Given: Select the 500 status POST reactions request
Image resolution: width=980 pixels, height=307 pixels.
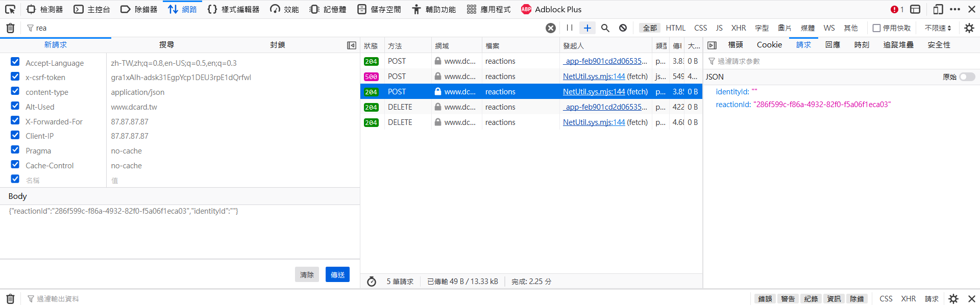Looking at the screenshot, I should point(531,76).
